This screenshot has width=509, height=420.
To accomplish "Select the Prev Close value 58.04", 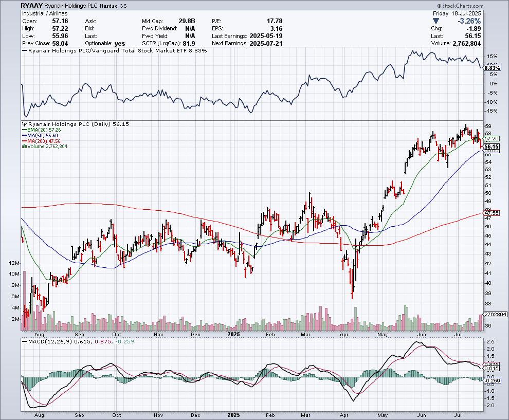I will pyautogui.click(x=60, y=44).
